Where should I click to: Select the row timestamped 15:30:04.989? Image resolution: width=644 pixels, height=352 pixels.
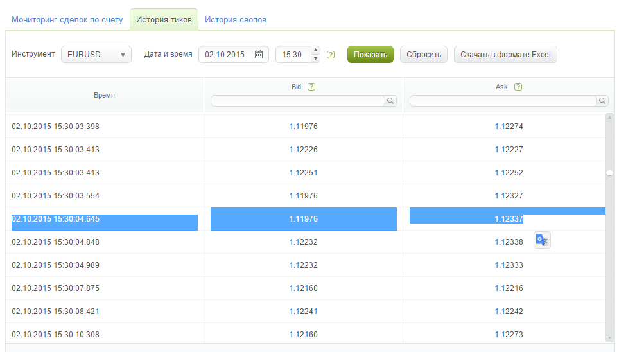306,265
